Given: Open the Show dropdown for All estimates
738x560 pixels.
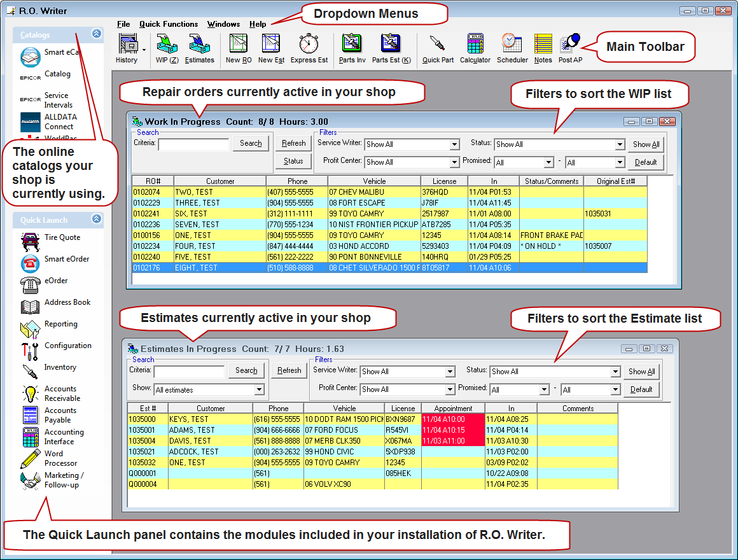Looking at the screenshot, I should (259, 390).
